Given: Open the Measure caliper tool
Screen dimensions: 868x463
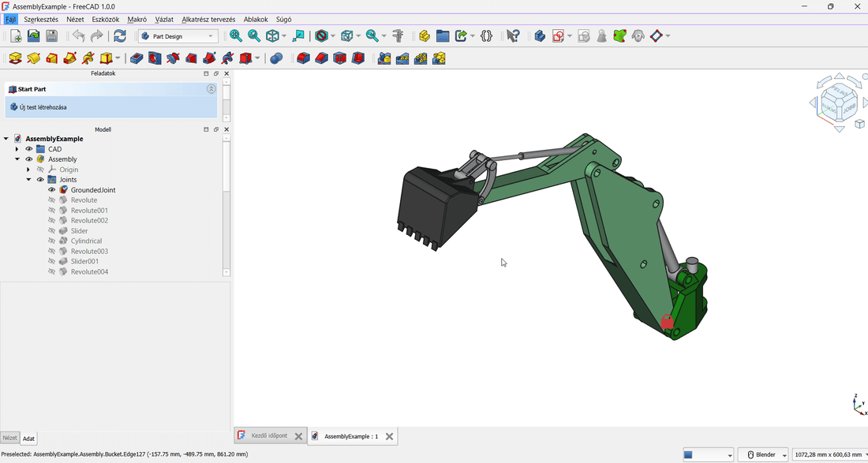Looking at the screenshot, I should pyautogui.click(x=398, y=36).
